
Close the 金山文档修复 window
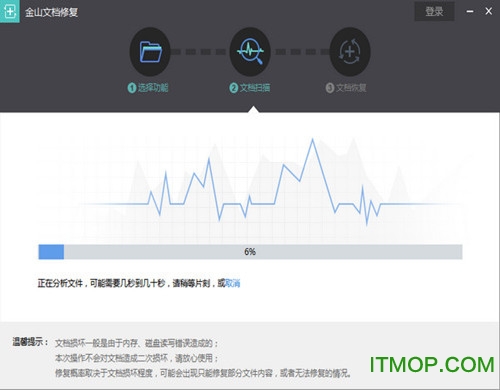pyautogui.click(x=489, y=12)
